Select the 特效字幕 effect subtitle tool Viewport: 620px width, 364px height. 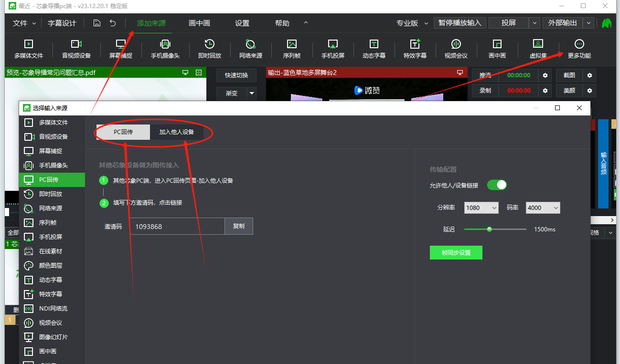(415, 49)
